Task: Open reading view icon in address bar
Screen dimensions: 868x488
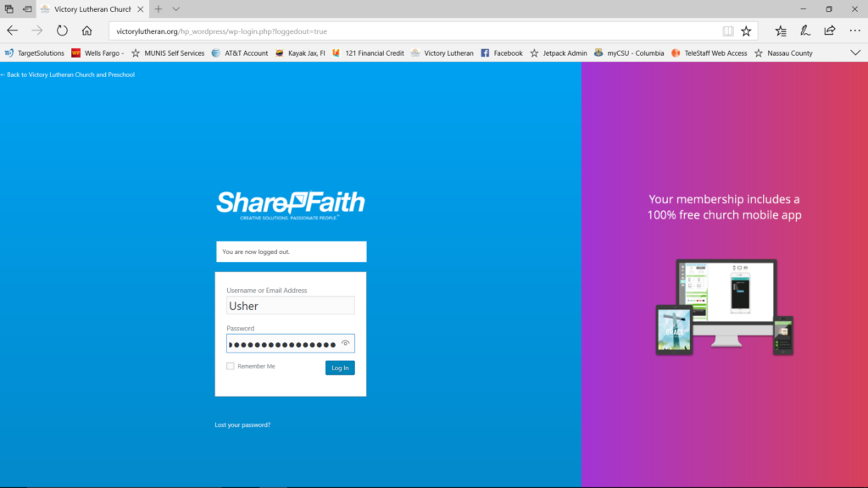Action: click(728, 31)
